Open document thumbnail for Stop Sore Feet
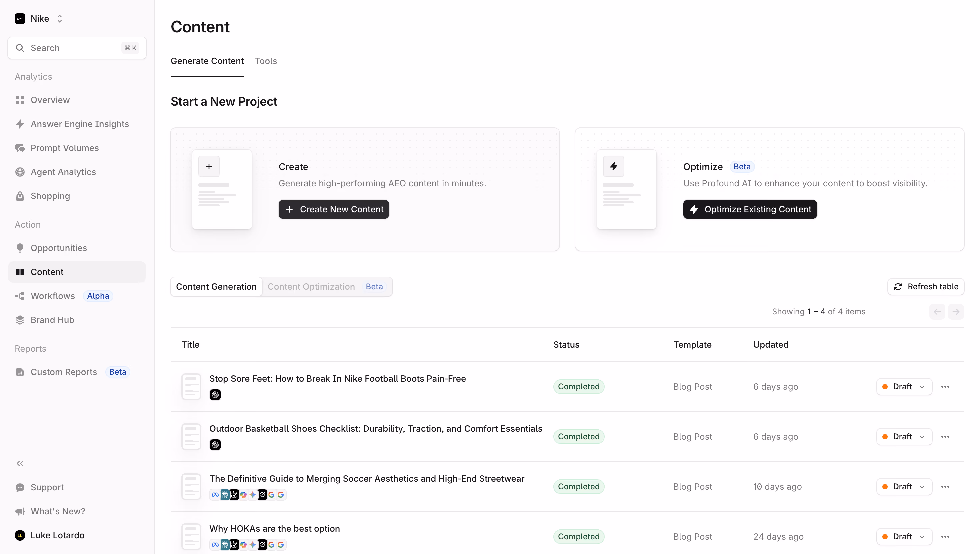The width and height of the screenshot is (980, 554). tap(191, 387)
